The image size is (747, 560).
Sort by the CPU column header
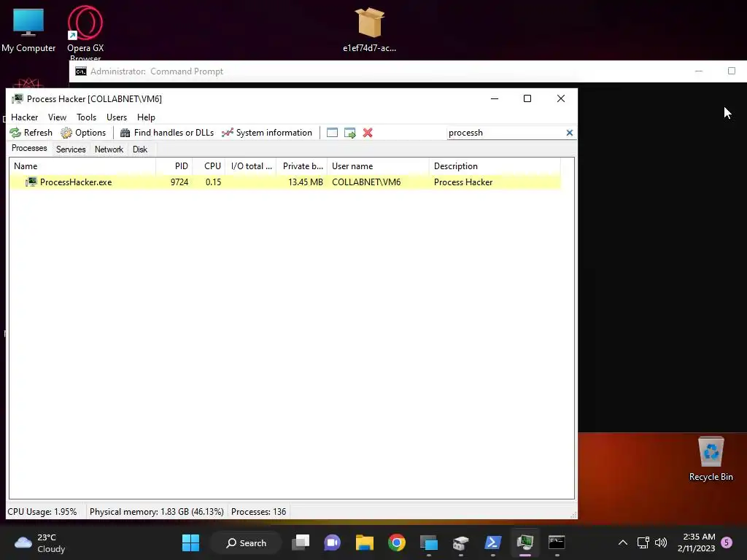click(x=209, y=166)
